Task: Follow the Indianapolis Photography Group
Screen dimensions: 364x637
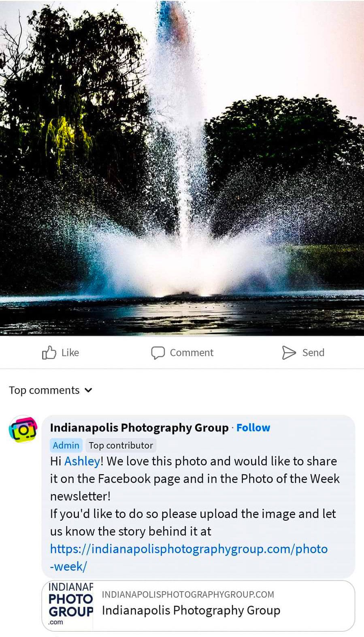Action: [253, 428]
